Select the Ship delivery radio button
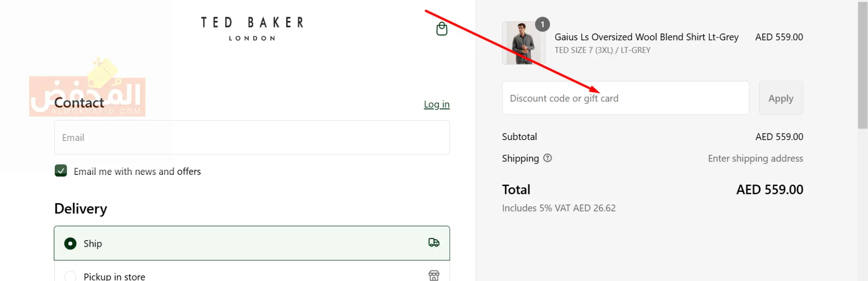 pyautogui.click(x=71, y=243)
